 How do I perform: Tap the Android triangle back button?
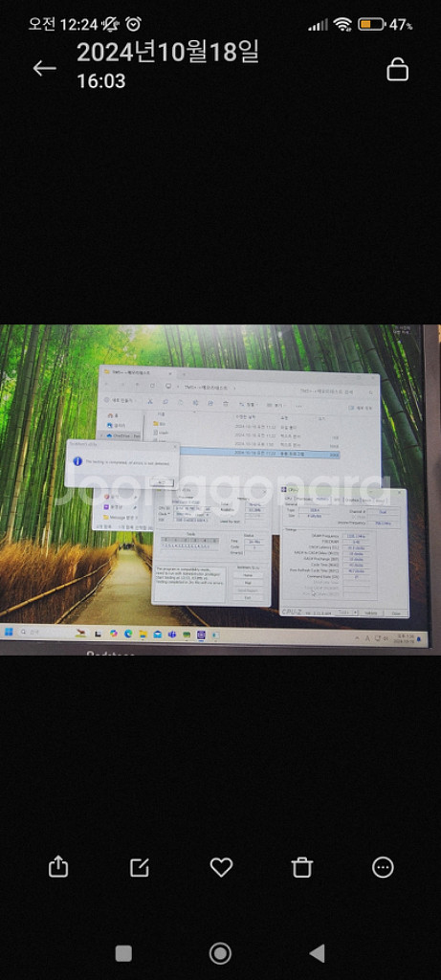[318, 953]
